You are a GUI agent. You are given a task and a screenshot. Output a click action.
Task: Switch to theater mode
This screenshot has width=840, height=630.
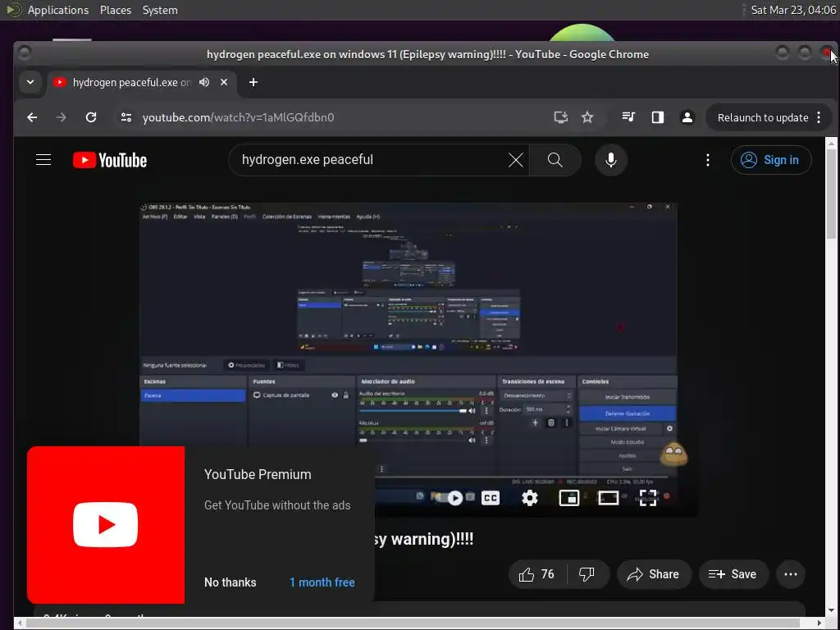608,498
